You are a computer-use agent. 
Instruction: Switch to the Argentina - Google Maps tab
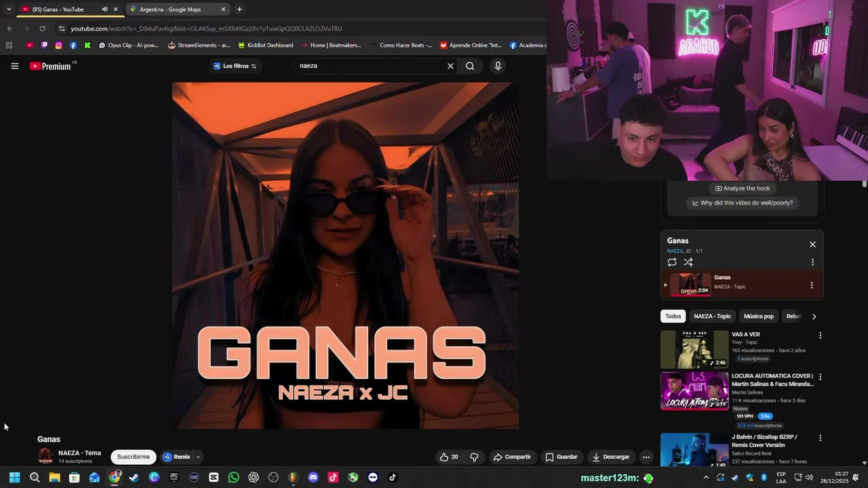178,9
